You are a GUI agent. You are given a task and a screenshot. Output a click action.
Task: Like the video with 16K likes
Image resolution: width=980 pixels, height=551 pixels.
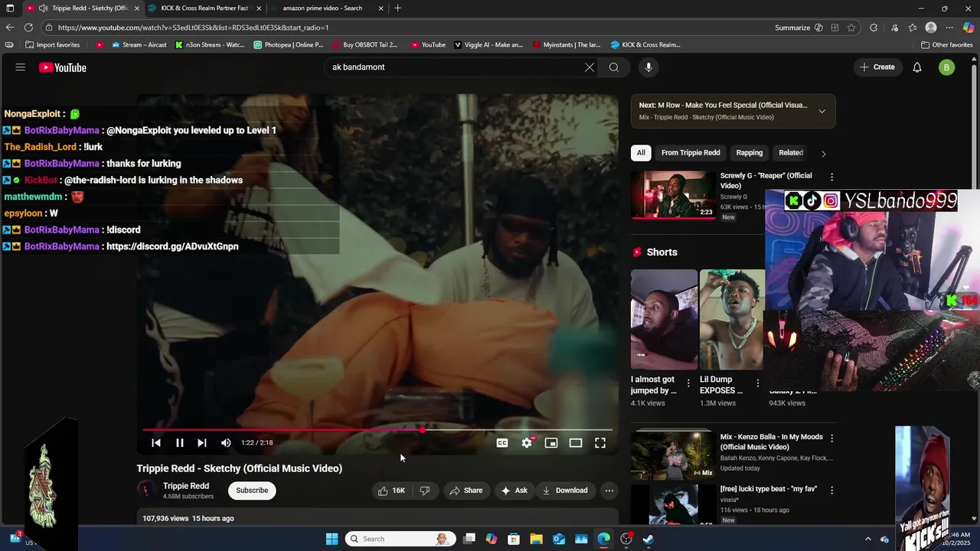pyautogui.click(x=391, y=491)
